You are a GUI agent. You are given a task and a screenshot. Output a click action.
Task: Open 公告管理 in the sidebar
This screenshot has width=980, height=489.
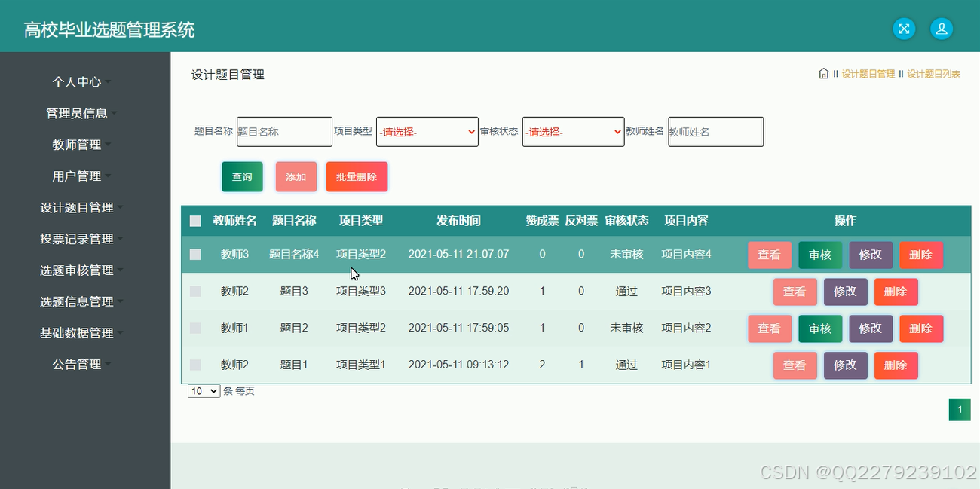coord(78,364)
